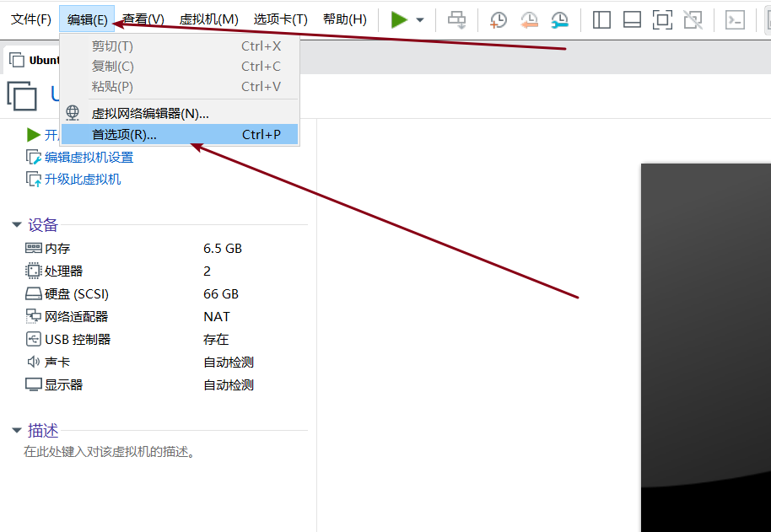Switch to the Ubuntu virtual machine tab
The width and height of the screenshot is (771, 532).
point(32,60)
